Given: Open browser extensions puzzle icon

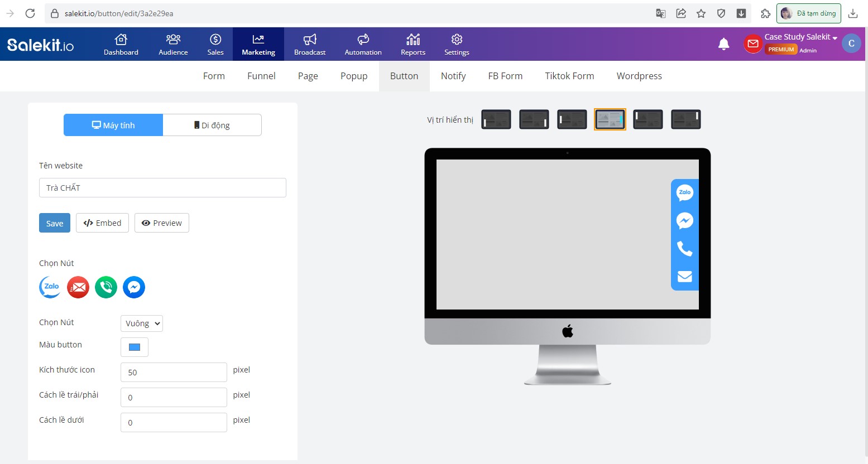Looking at the screenshot, I should tap(765, 13).
